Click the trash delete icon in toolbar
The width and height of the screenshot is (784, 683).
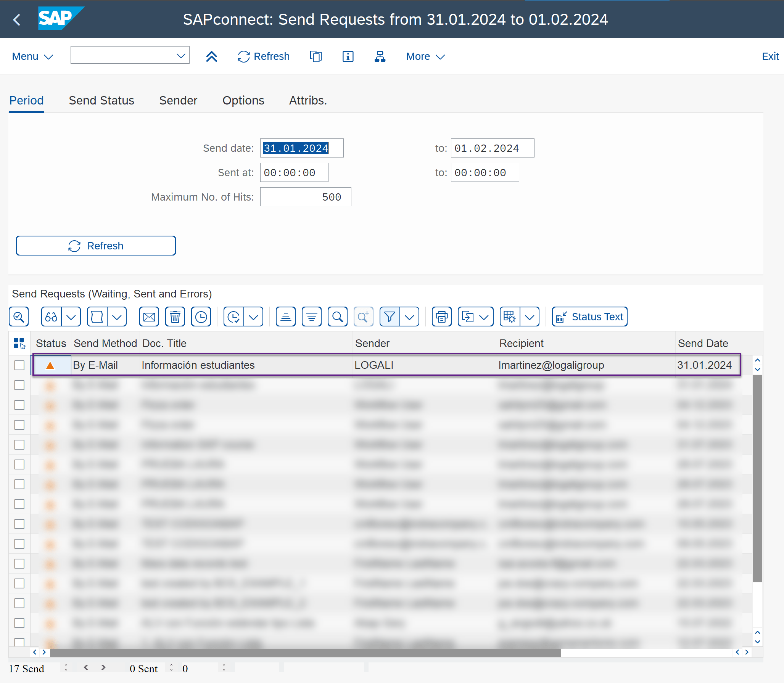click(175, 317)
